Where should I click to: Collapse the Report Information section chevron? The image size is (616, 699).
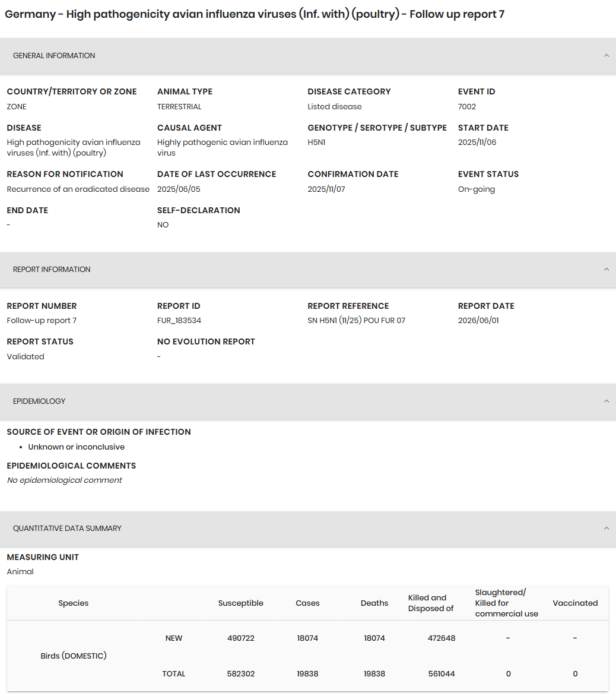click(606, 269)
